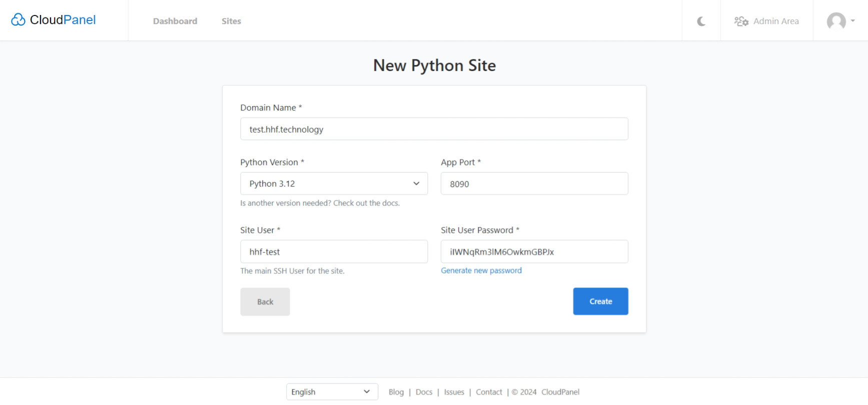This screenshot has height=405, width=868.
Task: Click the Create button
Action: [x=600, y=301]
